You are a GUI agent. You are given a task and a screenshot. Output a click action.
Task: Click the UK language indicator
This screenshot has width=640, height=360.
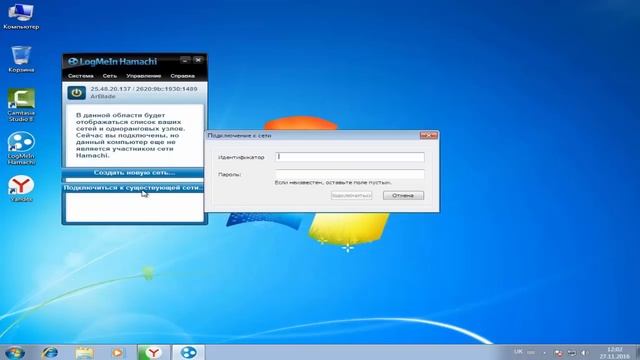518,351
